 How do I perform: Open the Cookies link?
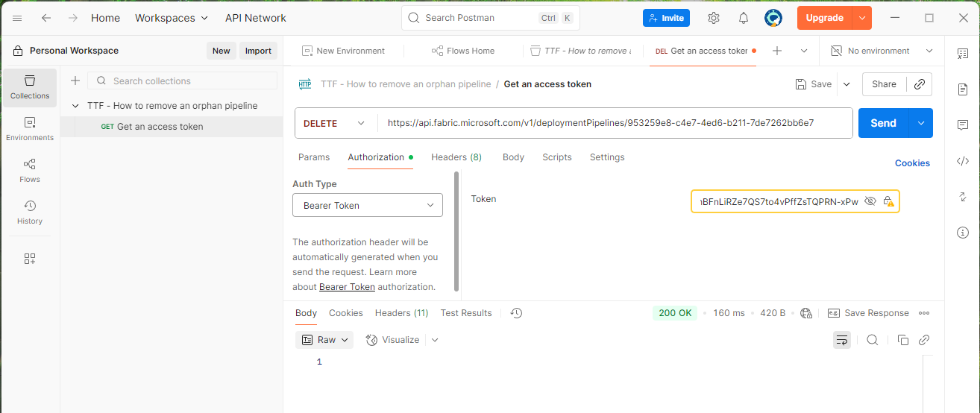click(x=912, y=163)
